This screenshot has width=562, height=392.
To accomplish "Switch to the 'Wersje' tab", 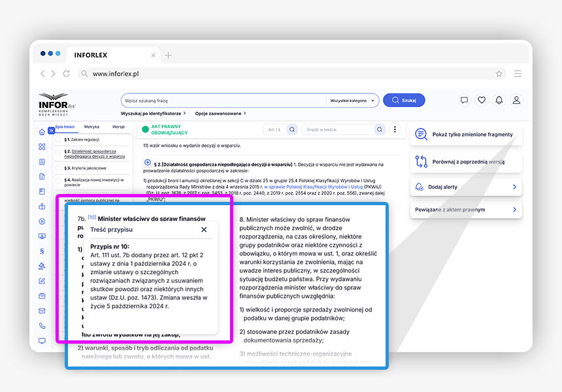I will coord(118,127).
